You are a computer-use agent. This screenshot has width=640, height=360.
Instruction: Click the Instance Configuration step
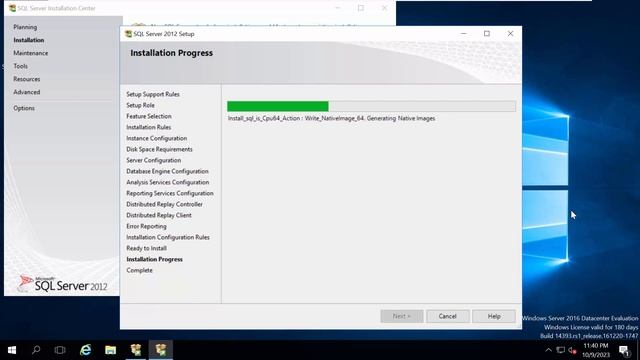click(x=156, y=138)
